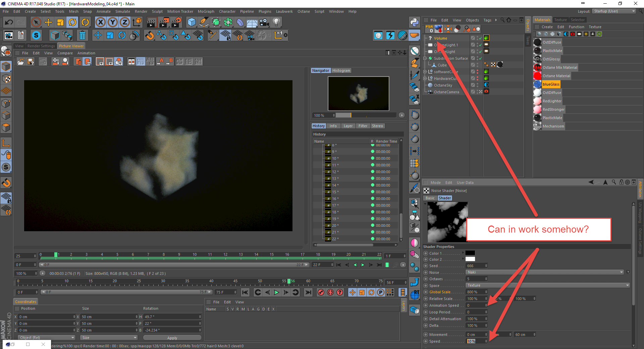The image size is (644, 349).
Task: Lock the X axis
Action: tap(100, 22)
